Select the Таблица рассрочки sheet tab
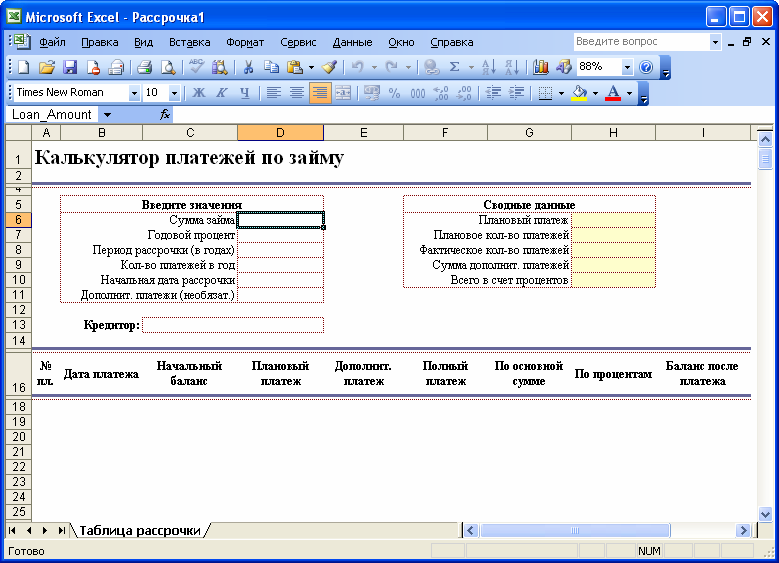 coord(140,530)
